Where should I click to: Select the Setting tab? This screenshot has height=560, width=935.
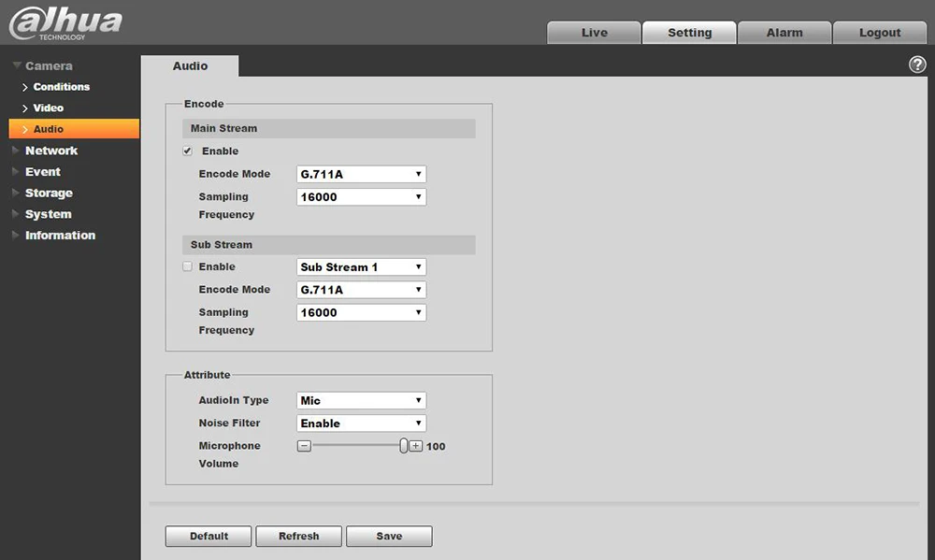click(689, 33)
